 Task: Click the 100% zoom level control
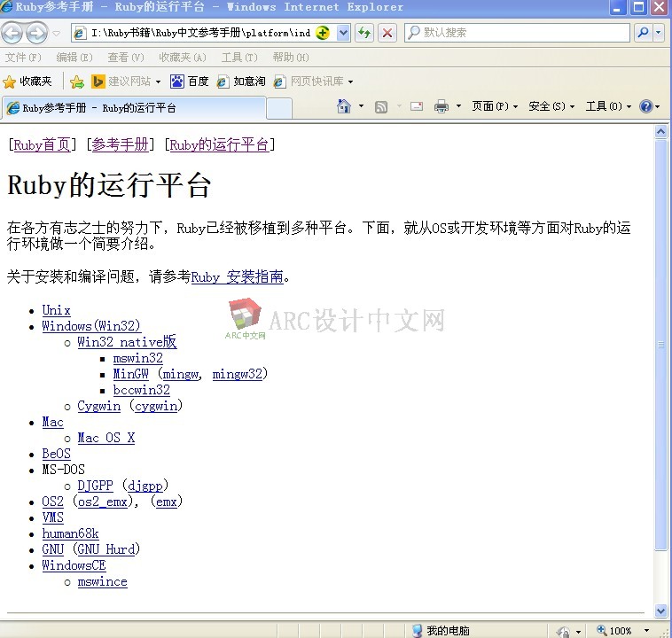tap(623, 631)
